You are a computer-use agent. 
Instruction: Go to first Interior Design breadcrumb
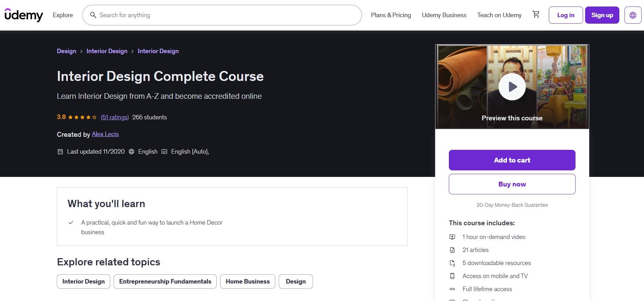click(x=107, y=51)
